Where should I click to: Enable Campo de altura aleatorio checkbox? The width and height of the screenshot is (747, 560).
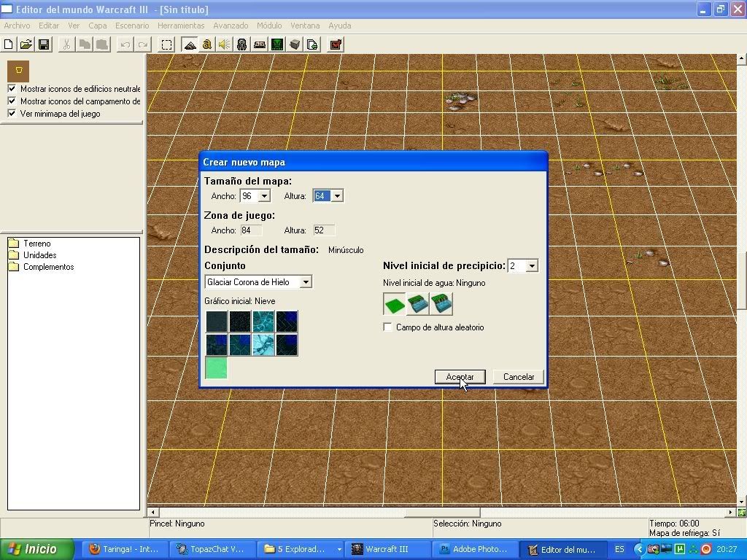click(x=388, y=327)
